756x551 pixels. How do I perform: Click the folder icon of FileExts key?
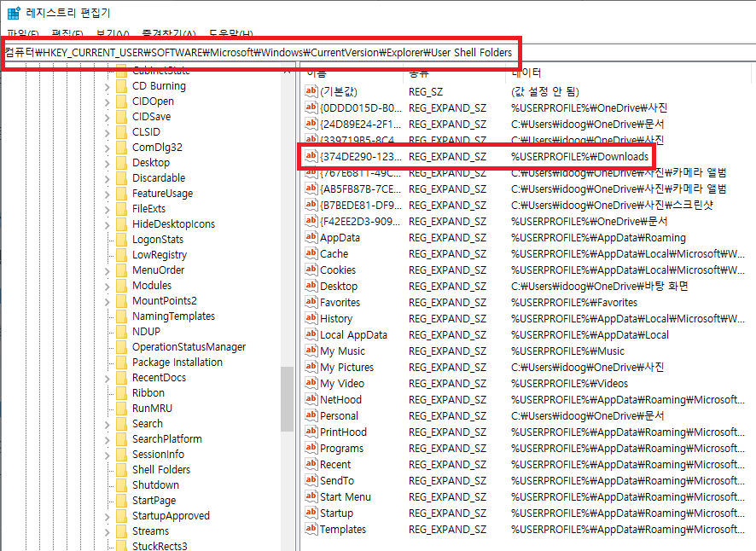coord(121,209)
